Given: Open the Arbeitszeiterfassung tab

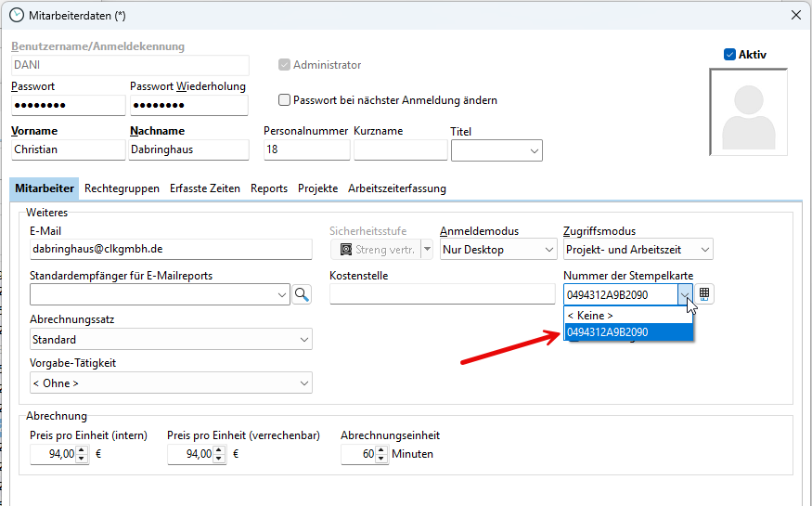Looking at the screenshot, I should point(396,188).
